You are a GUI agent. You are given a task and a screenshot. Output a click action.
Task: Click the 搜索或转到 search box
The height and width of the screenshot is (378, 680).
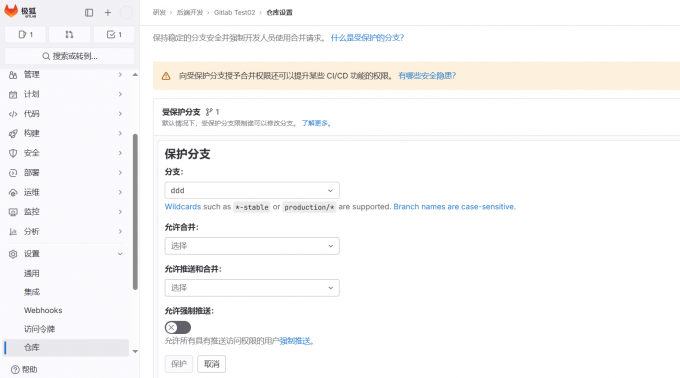[69, 56]
